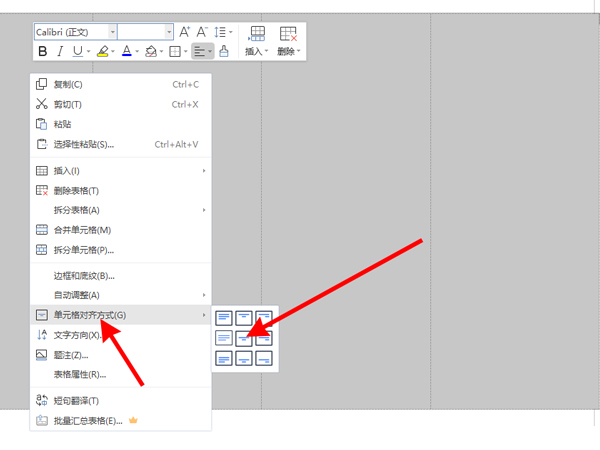Select bottom-right cell alignment option

(x=265, y=358)
